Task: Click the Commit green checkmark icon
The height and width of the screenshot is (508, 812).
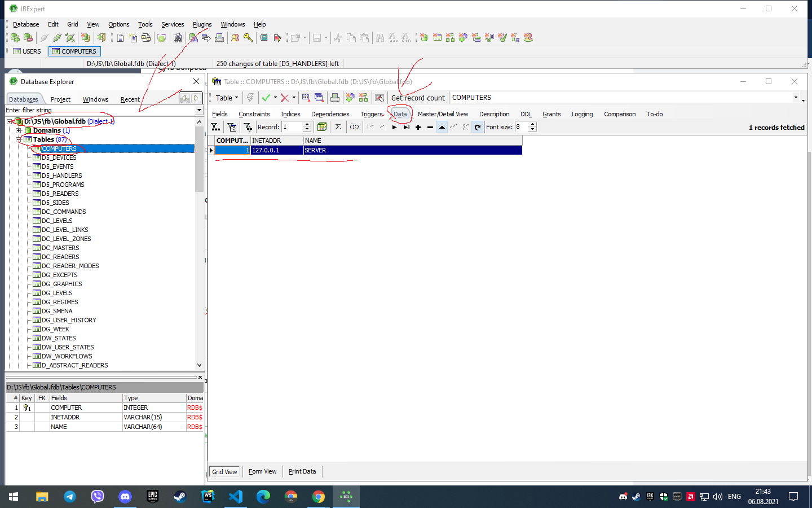Action: tap(266, 98)
